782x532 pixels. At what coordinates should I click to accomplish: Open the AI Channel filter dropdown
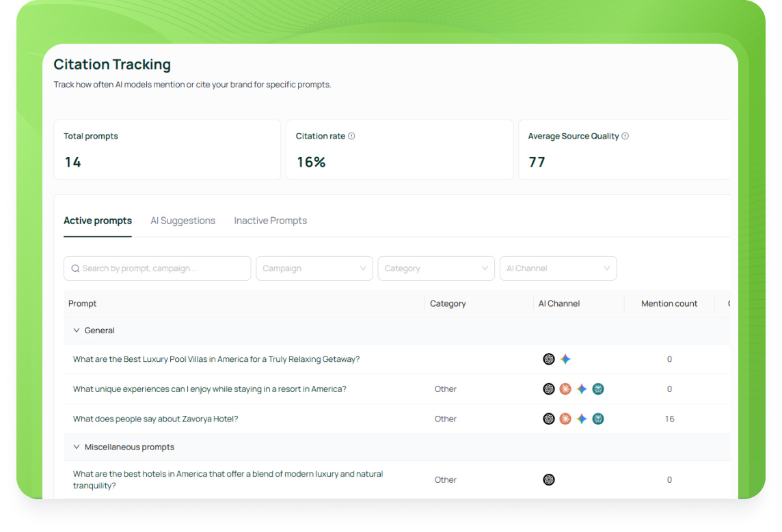click(x=558, y=268)
